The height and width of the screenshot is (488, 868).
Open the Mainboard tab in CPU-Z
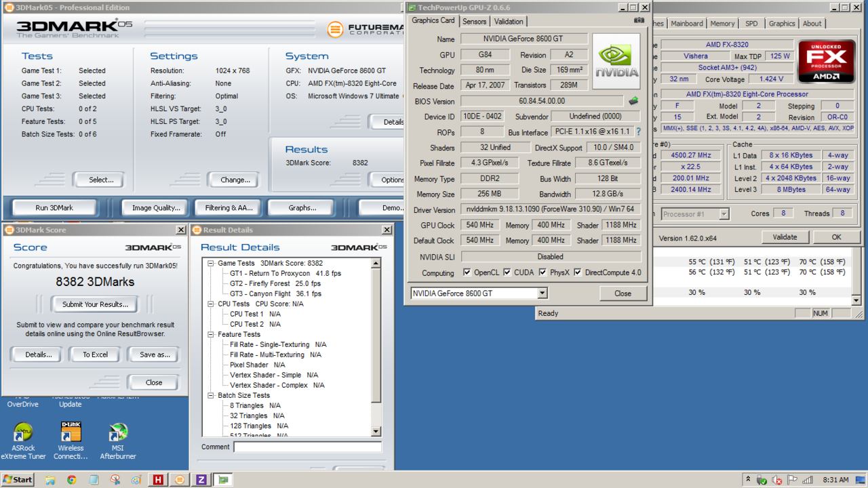pyautogui.click(x=687, y=23)
